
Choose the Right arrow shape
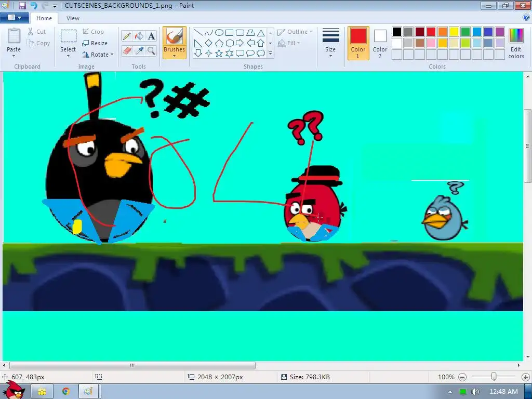click(240, 43)
